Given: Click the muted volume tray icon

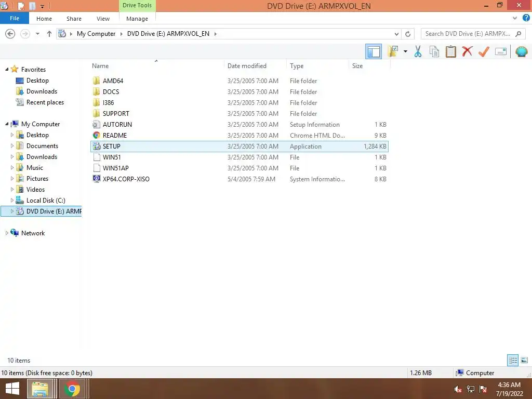Looking at the screenshot, I should [x=458, y=389].
